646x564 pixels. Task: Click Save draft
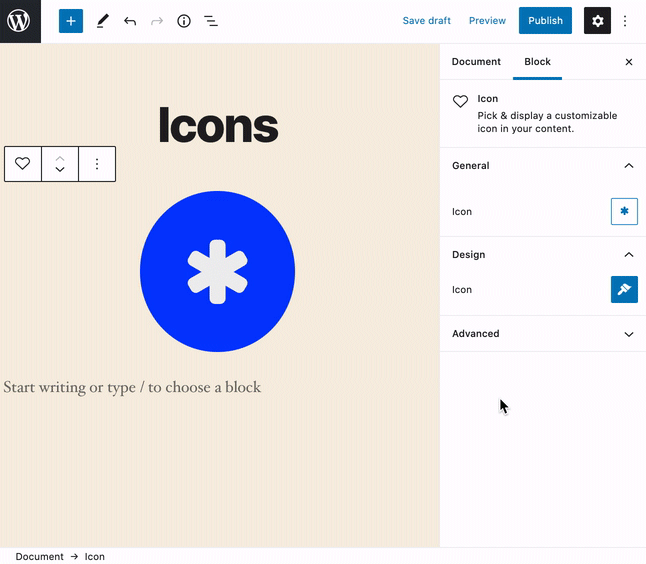426,21
